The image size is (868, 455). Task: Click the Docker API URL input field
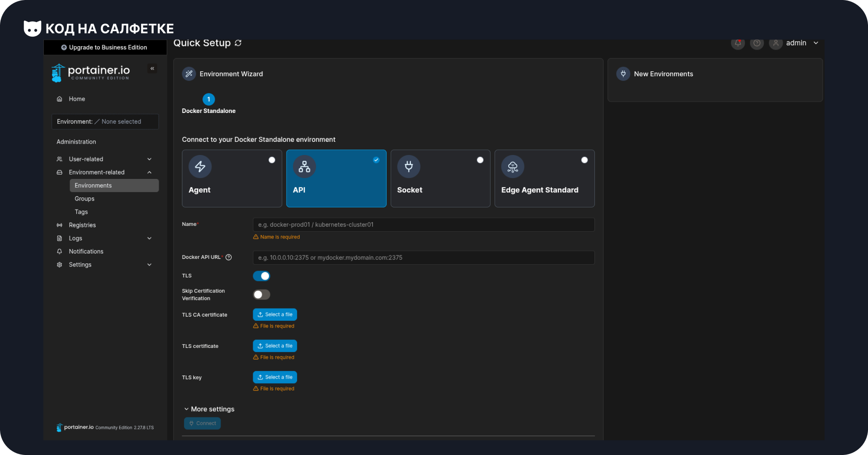pyautogui.click(x=424, y=258)
